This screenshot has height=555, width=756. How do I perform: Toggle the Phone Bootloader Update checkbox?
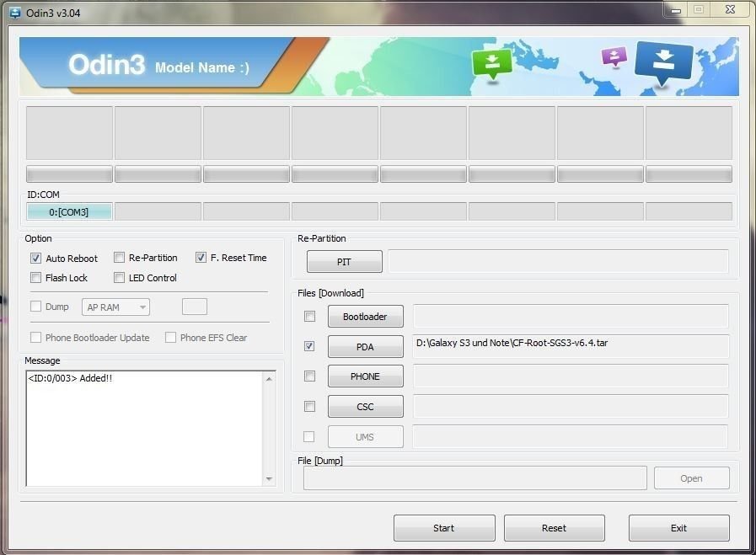(x=35, y=337)
